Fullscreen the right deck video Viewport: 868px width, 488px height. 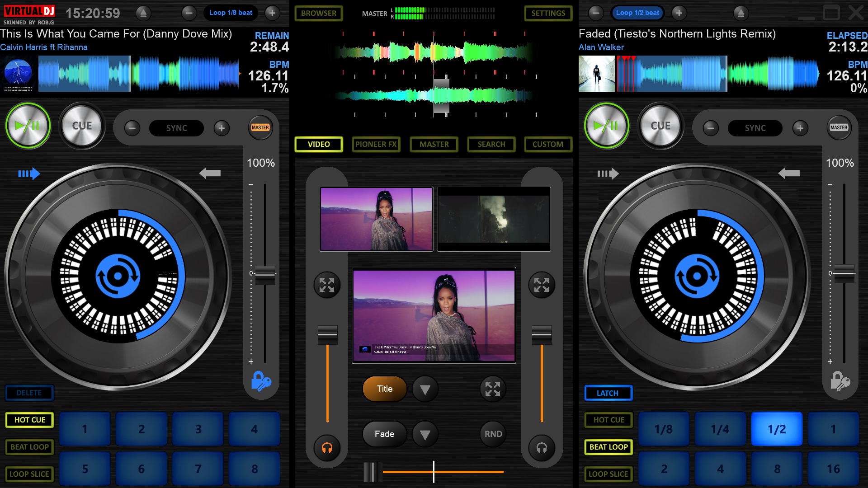[x=542, y=285]
